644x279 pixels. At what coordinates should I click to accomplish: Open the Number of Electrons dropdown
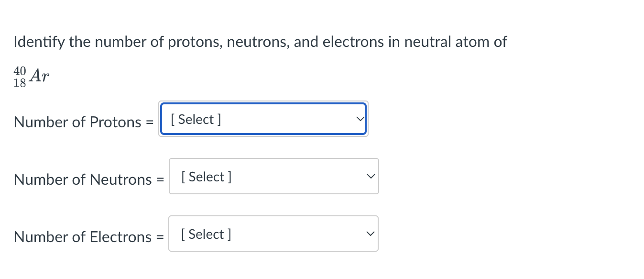(273, 234)
